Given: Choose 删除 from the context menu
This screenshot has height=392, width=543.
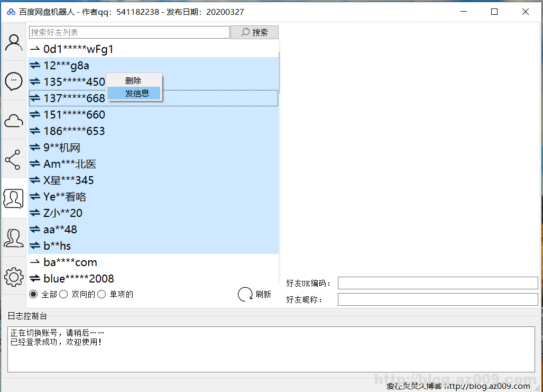Looking at the screenshot, I should [x=133, y=81].
